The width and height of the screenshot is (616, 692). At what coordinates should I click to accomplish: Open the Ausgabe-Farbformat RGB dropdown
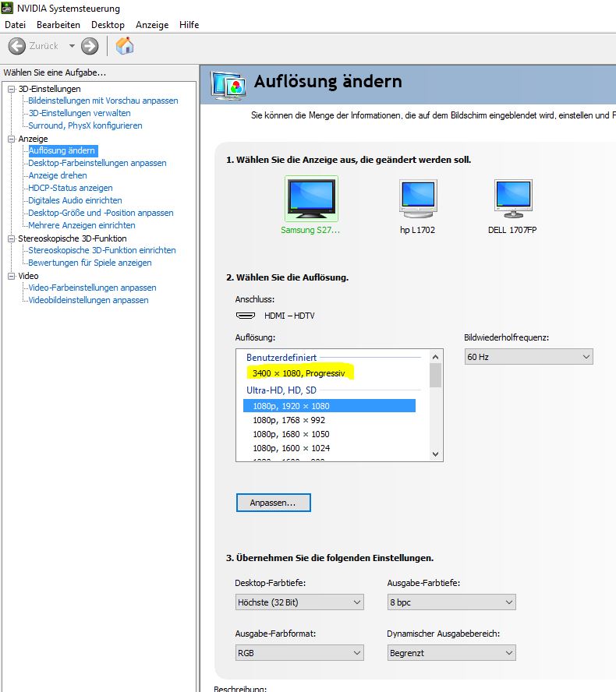[299, 653]
